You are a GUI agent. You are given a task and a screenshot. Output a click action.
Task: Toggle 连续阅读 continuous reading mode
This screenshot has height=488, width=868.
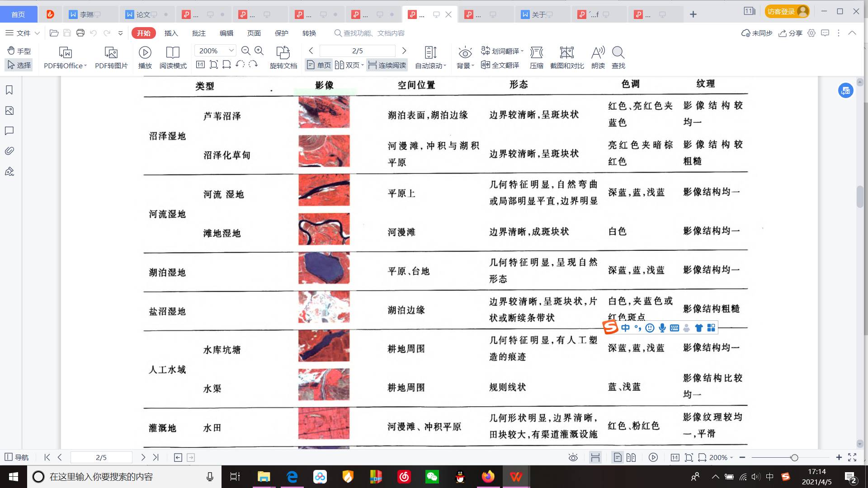click(387, 65)
